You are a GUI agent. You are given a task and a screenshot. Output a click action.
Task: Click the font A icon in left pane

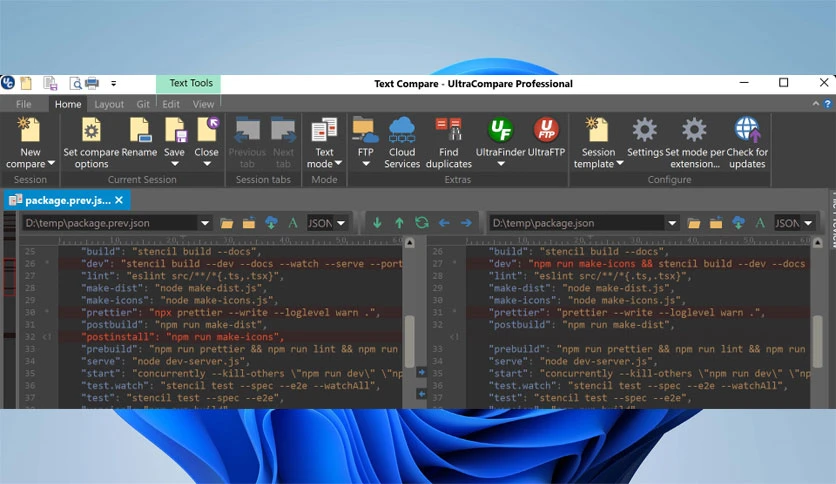tap(293, 223)
